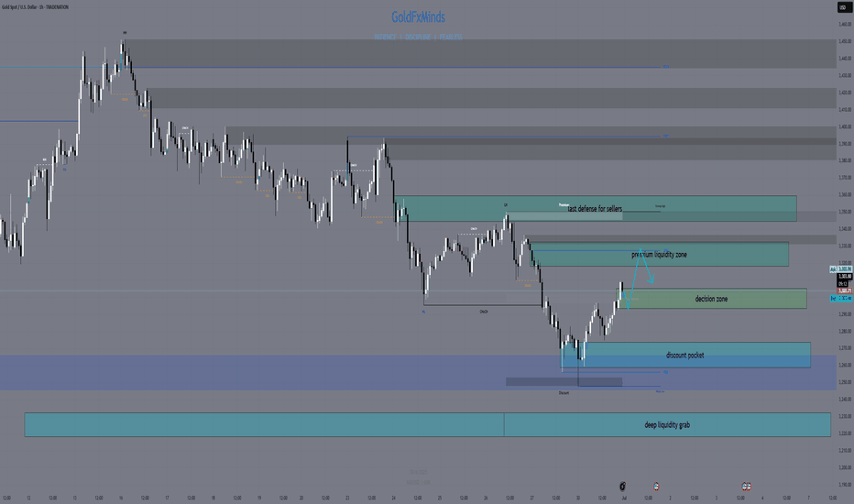854x504 pixels.
Task: Select the 'discount pocket' zone label
Action: click(x=685, y=356)
